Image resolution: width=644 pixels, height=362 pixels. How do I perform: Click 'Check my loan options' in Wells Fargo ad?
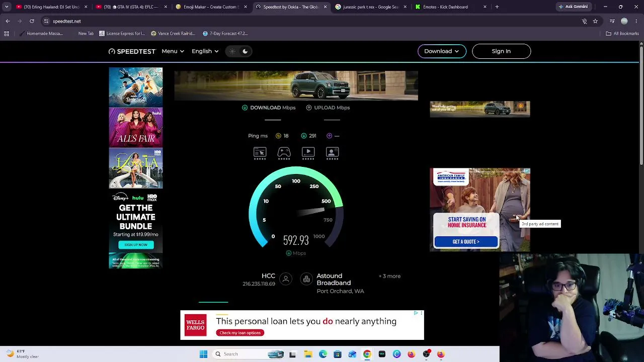click(240, 333)
